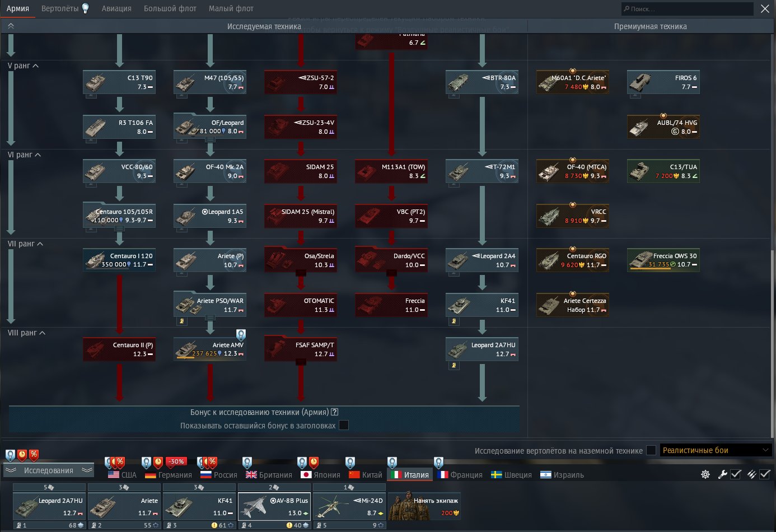Select the R3 T106 FA vehicle
The width and height of the screenshot is (776, 532).
[119, 127]
